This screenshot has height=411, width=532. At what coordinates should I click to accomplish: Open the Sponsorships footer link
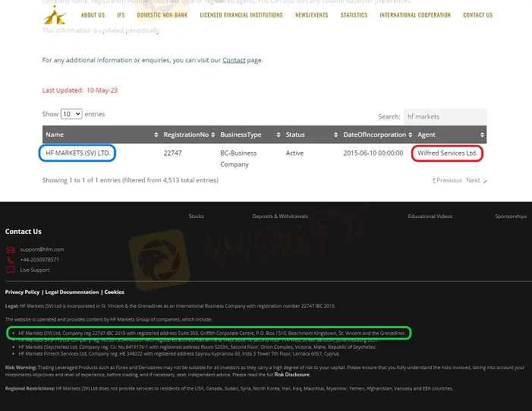(511, 217)
